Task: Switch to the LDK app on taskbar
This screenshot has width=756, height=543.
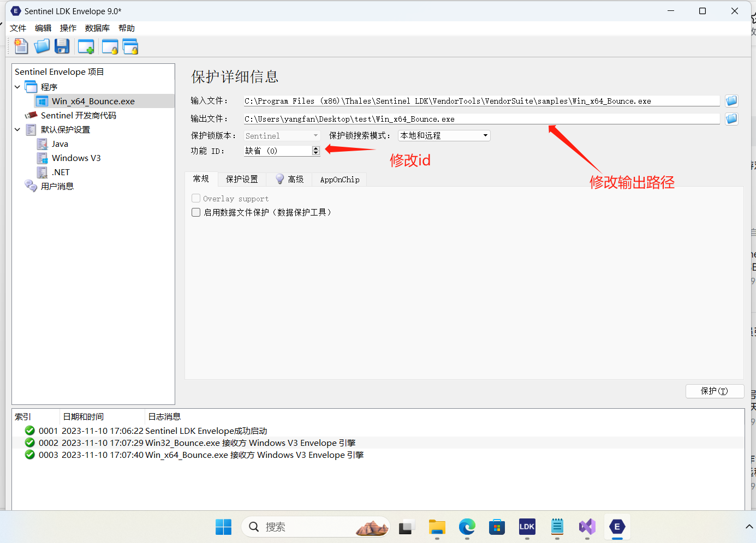Action: [x=527, y=527]
